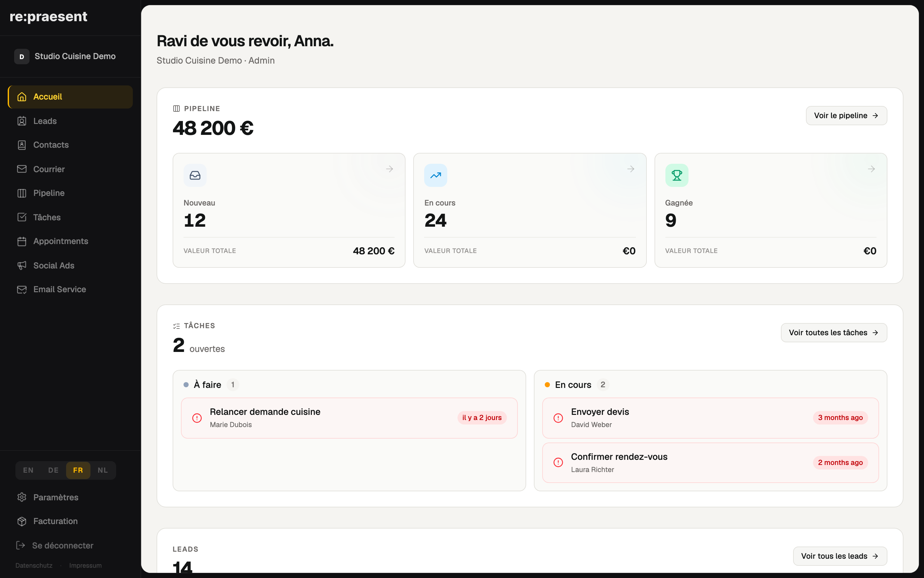Screen dimensions: 924x578
Task: Click the En cours trending-up icon
Action: (436, 175)
